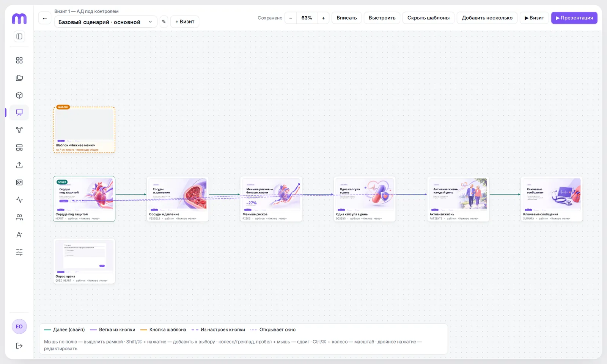Click the 'Вписать' button

tap(347, 18)
